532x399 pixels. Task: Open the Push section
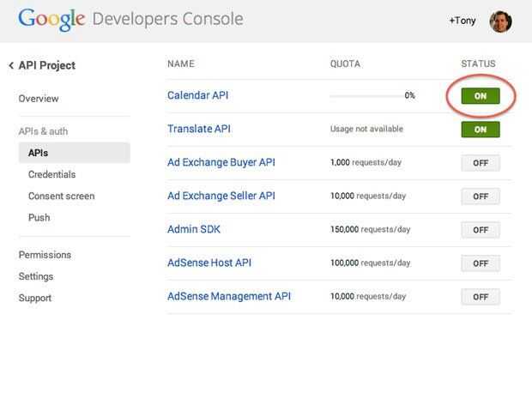(x=39, y=217)
